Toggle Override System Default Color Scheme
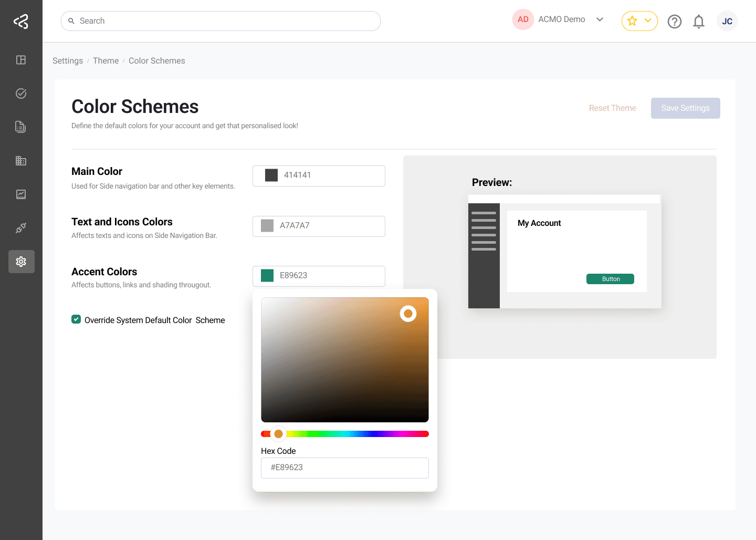The image size is (756, 540). [x=76, y=319]
